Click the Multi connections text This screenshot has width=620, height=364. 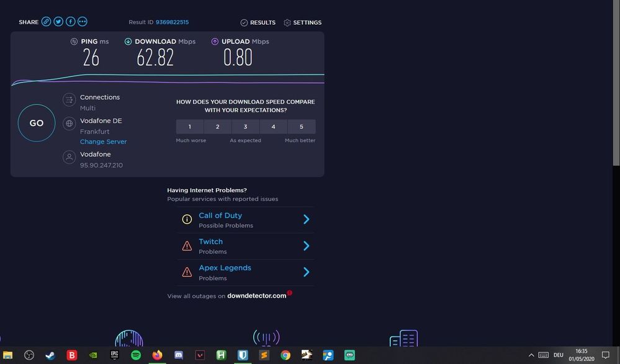[x=88, y=108]
